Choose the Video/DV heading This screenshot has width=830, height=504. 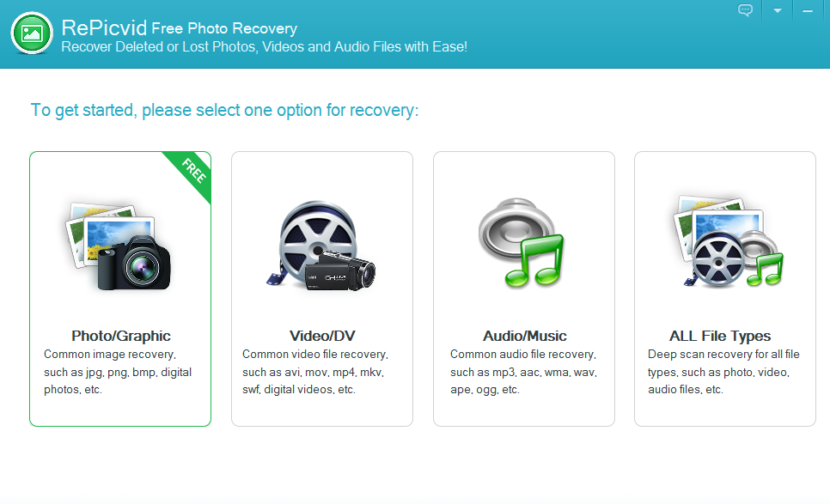(x=322, y=336)
